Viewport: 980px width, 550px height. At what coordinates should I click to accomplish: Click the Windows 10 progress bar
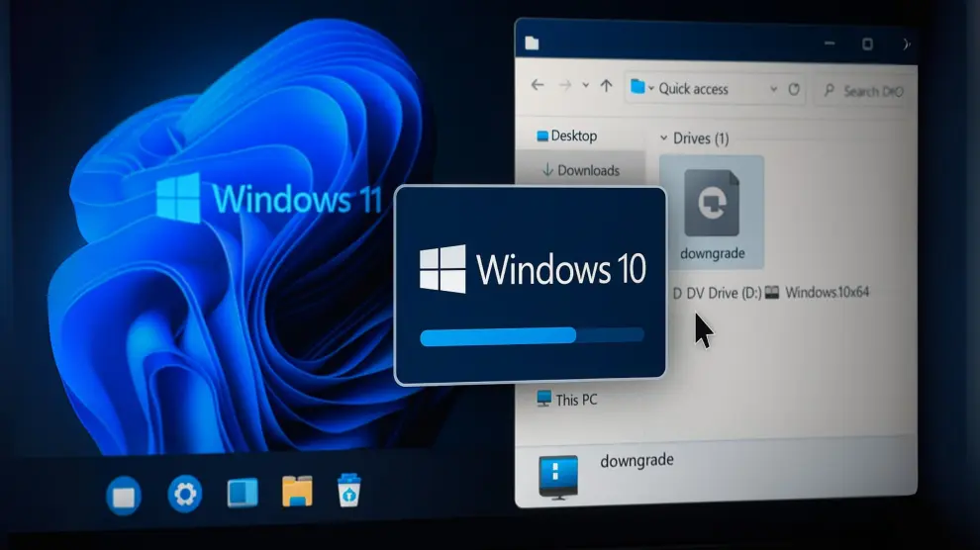pos(532,336)
